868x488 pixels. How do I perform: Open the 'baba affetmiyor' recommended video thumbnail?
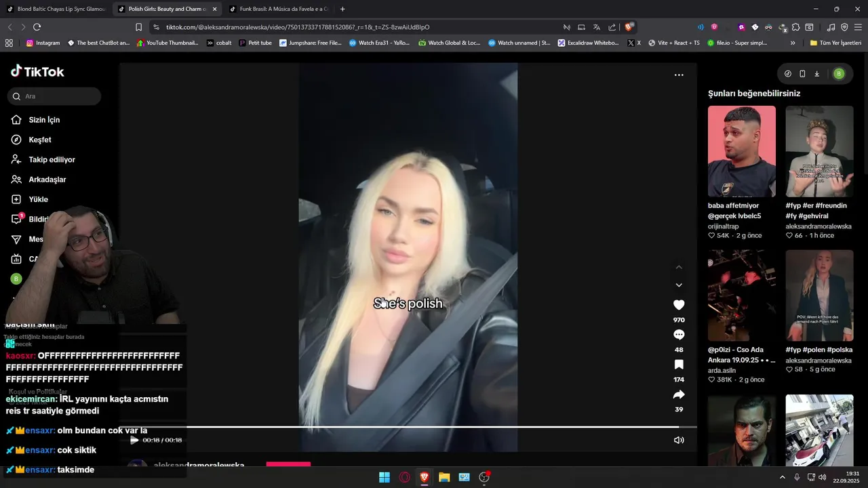pyautogui.click(x=742, y=151)
